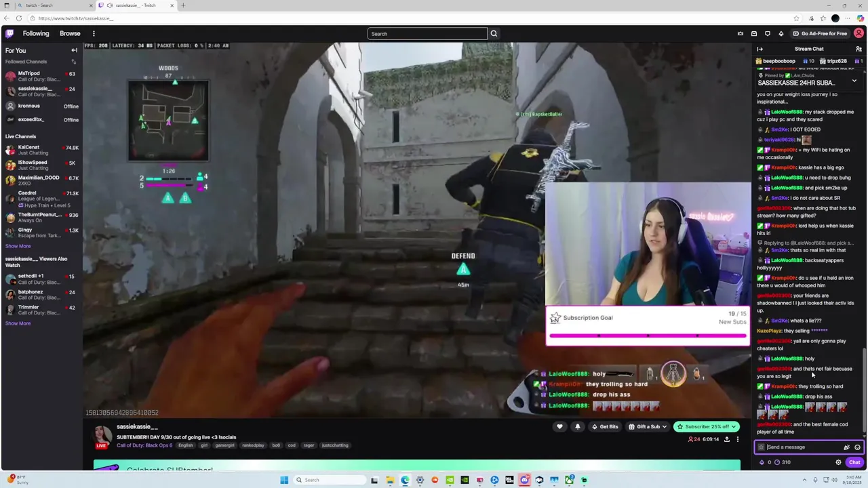Open offline channel kronnous
This screenshot has height=488, width=868.
(41, 106)
